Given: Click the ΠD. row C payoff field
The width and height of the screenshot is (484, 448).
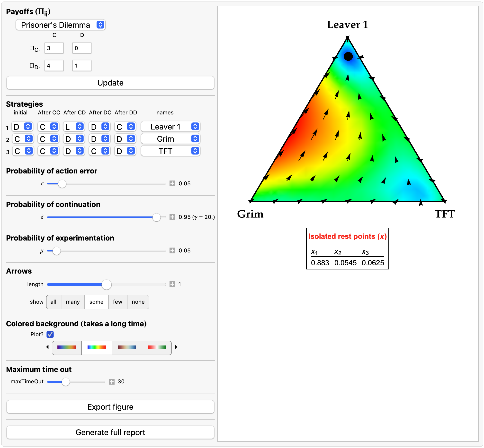Looking at the screenshot, I should pos(54,66).
